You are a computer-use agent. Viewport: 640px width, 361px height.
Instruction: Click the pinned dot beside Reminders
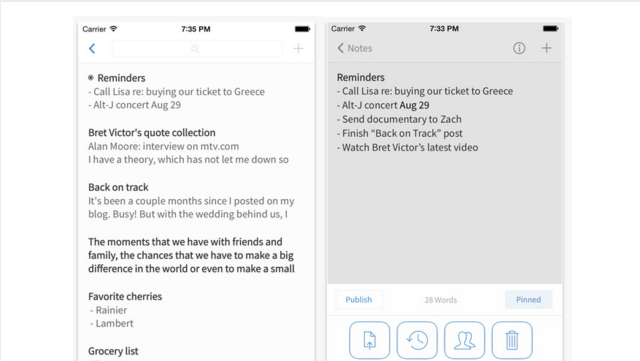click(91, 78)
